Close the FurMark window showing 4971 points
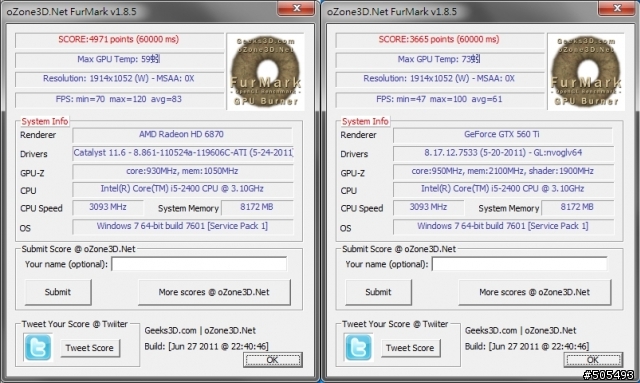 [296, 8]
